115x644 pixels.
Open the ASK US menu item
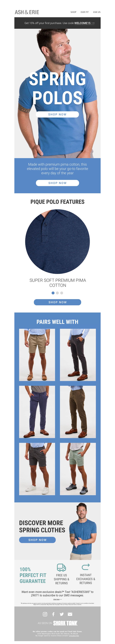tap(97, 12)
